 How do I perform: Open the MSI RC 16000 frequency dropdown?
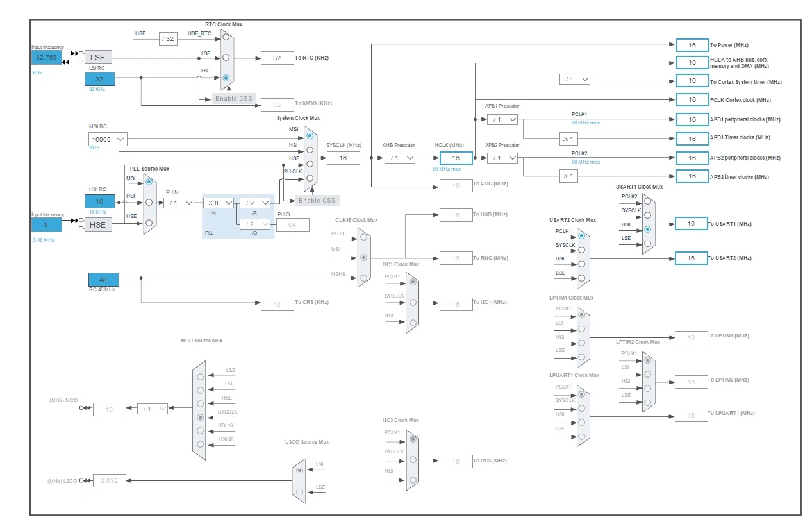point(108,139)
